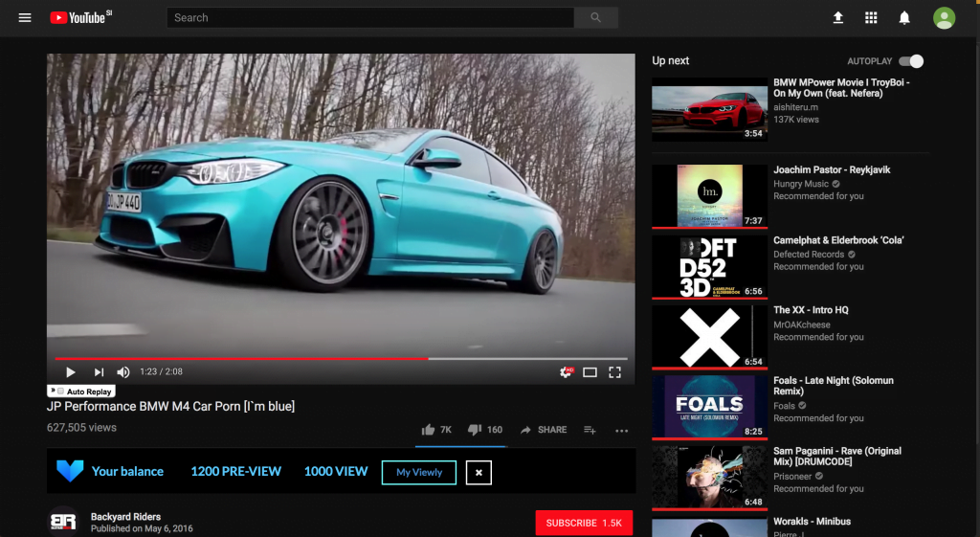The height and width of the screenshot is (537, 980).
Task: Enable the Auto Replay checkbox
Action: (x=60, y=392)
